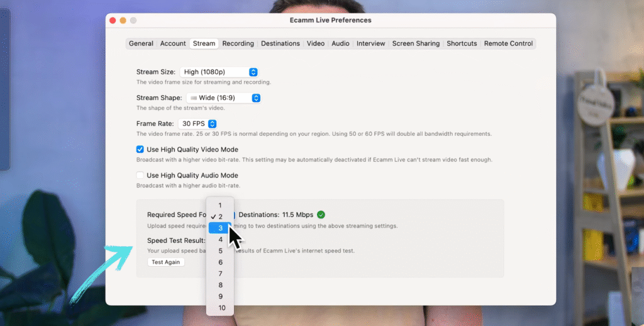Click the 11.5 Mbps required speed value
The image size is (644, 326).
point(297,215)
